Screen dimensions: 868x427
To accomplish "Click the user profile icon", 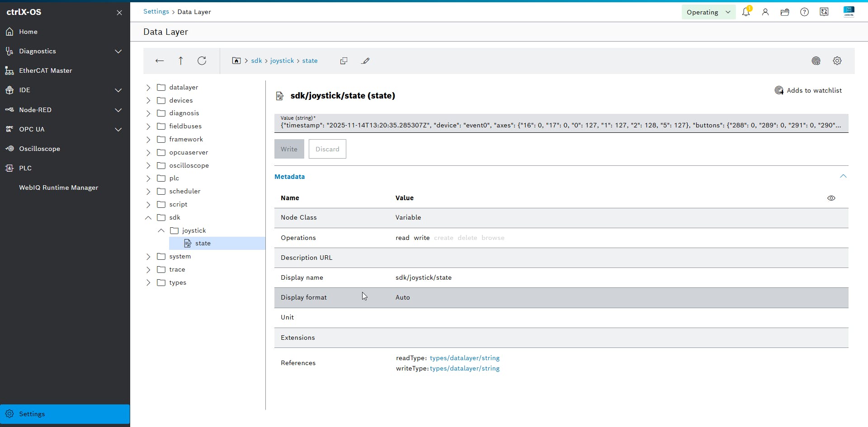I will coord(765,12).
